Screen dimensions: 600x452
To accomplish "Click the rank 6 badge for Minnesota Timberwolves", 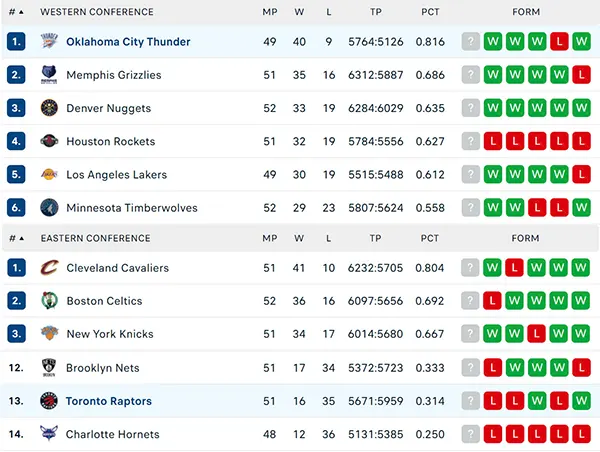I will [16, 208].
